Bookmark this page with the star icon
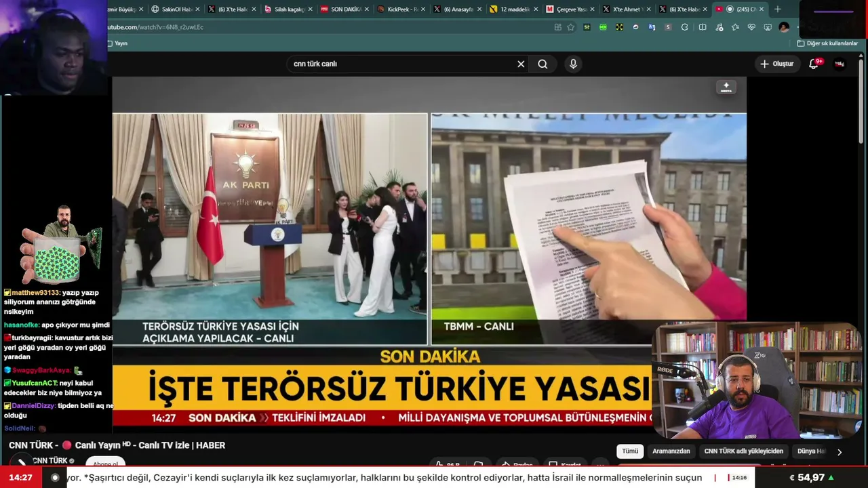868x488 pixels. point(571,27)
